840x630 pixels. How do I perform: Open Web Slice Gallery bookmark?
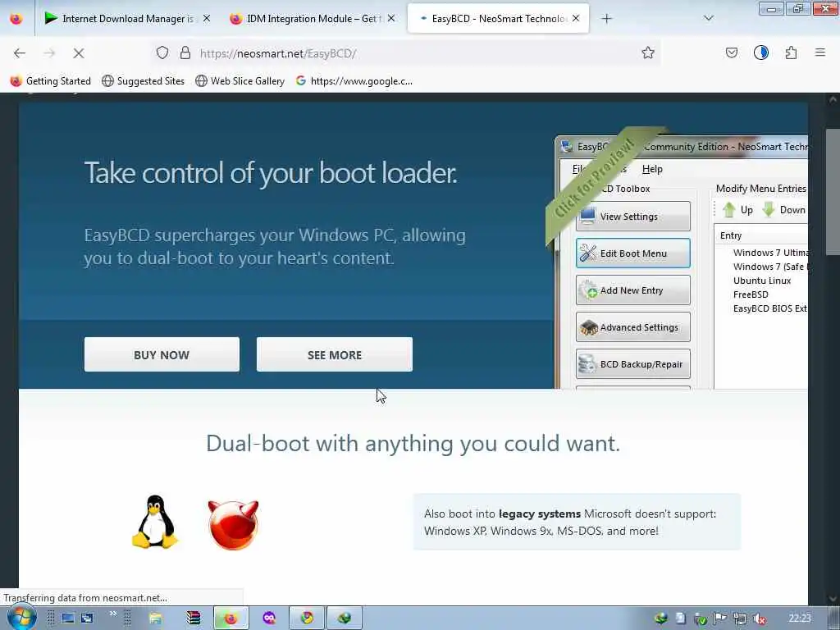[x=240, y=81]
